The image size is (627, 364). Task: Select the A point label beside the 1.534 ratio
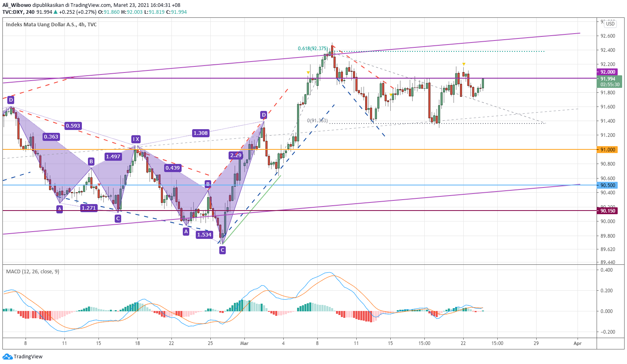[186, 231]
